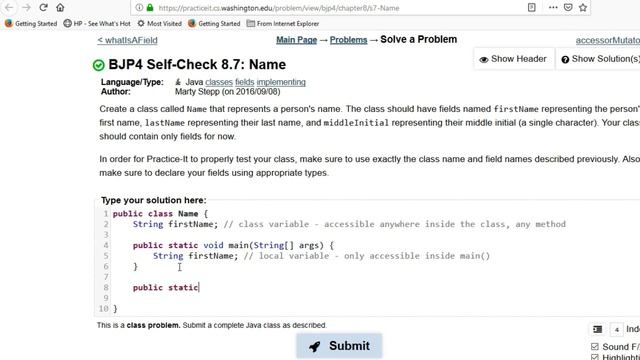Viewport: 640px width, 360px height.
Task: Open HP - See What's Hot bookmark
Action: 97,24
